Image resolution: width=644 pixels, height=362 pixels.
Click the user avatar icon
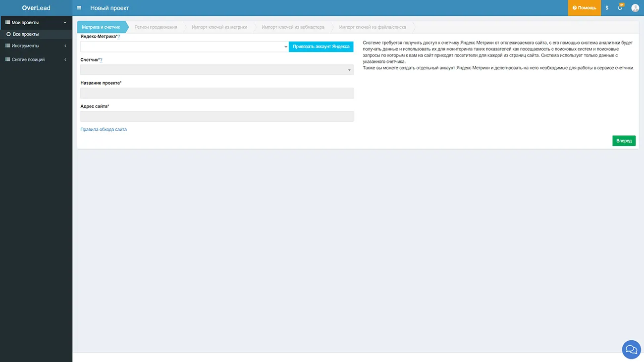635,8
